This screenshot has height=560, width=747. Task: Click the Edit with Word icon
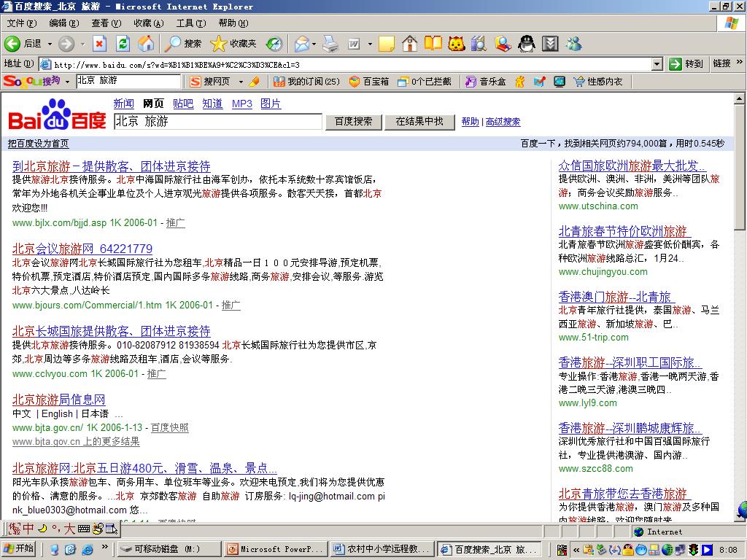click(354, 44)
